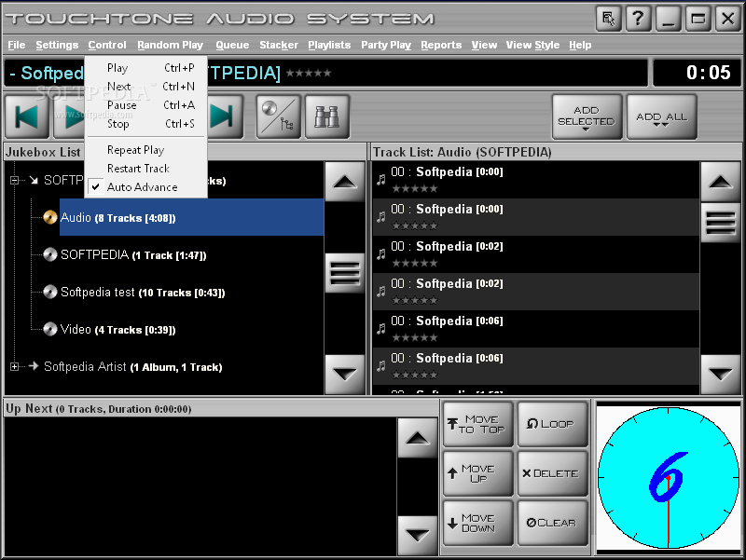Expand the Softpedia Artist tree node

click(14, 366)
